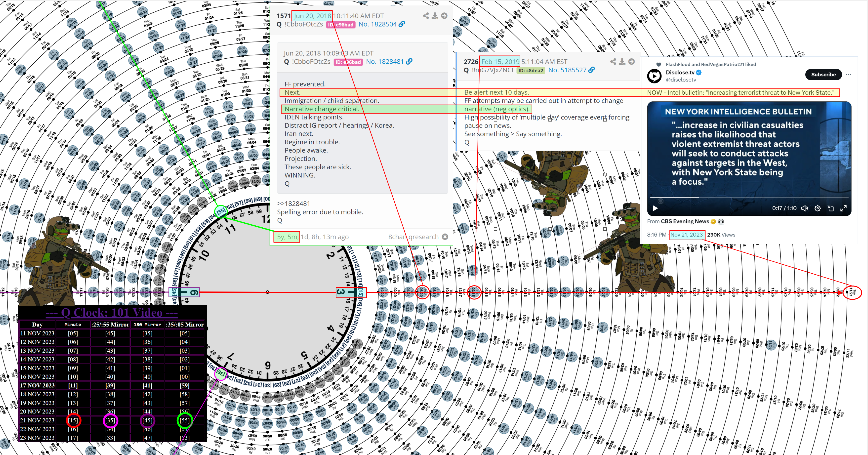Click the green-circled [55] clock marker
The image size is (868, 455).
pyautogui.click(x=221, y=211)
